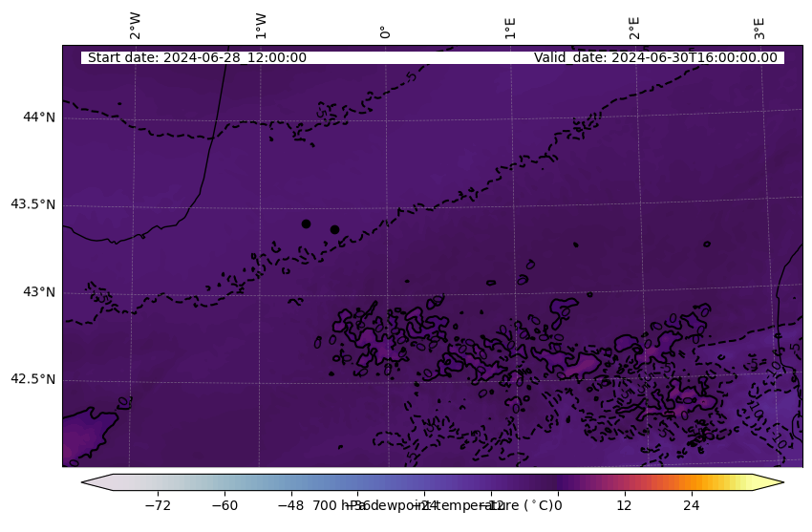Click the 0° longitude label
The height and width of the screenshot is (532, 812).
click(385, 32)
